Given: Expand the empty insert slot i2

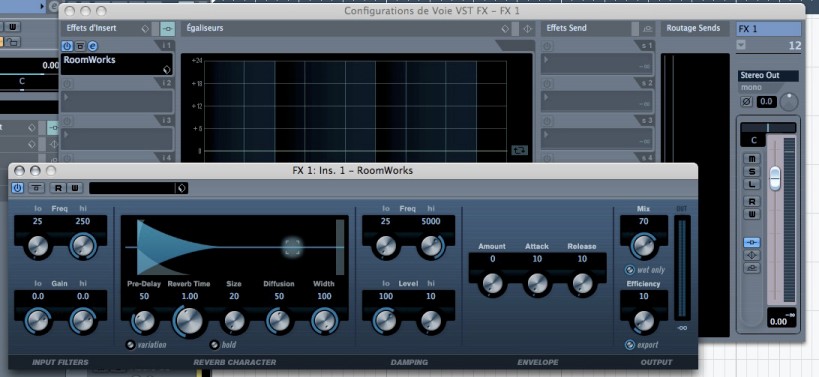Looking at the screenshot, I should point(66,97).
